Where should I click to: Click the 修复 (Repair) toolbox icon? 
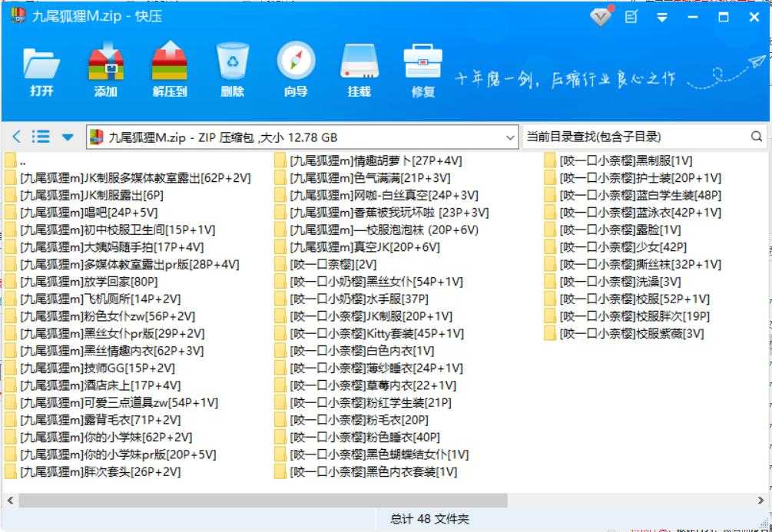pos(423,69)
